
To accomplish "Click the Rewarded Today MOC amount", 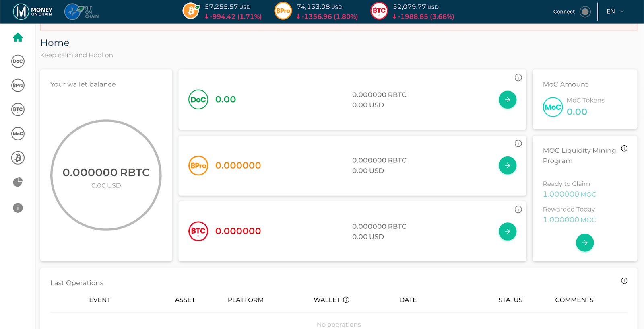I will click(x=570, y=220).
